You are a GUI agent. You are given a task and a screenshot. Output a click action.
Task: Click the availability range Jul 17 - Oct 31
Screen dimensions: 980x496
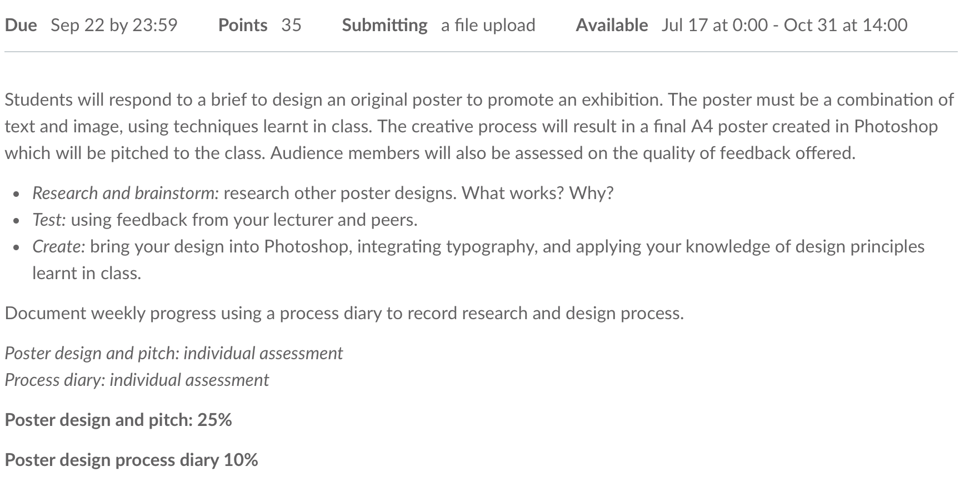click(x=784, y=25)
